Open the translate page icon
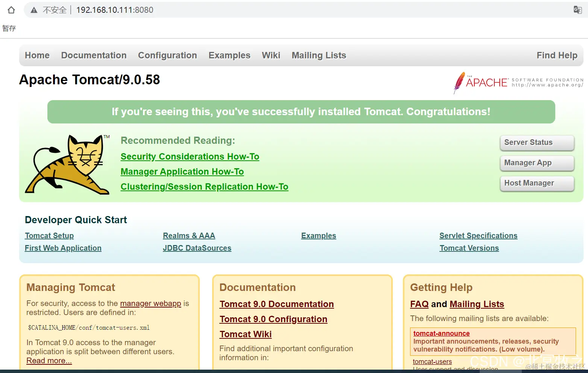The height and width of the screenshot is (373, 588). (577, 10)
